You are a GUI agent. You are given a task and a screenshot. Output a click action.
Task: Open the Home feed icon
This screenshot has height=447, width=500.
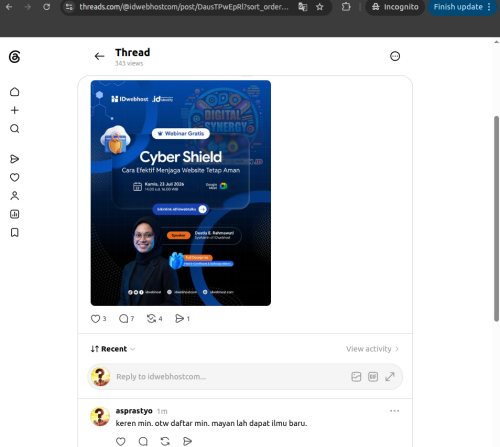(14, 92)
